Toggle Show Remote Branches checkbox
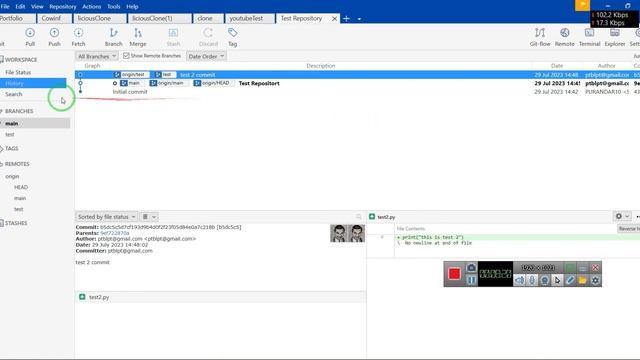The height and width of the screenshot is (360, 640). pyautogui.click(x=126, y=56)
